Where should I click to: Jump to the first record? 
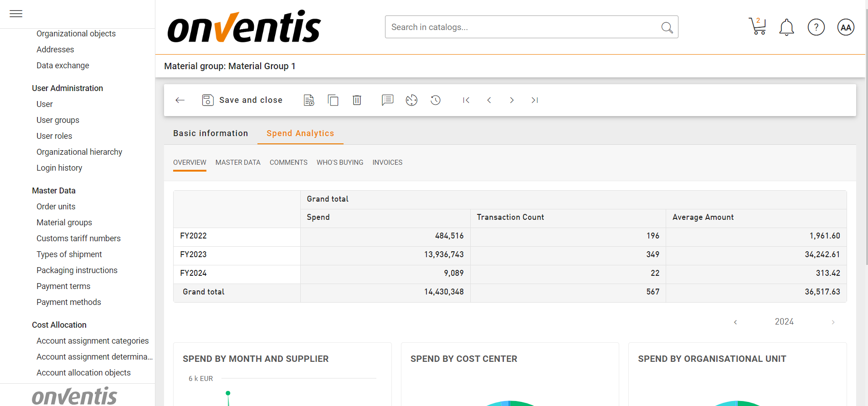[466, 100]
